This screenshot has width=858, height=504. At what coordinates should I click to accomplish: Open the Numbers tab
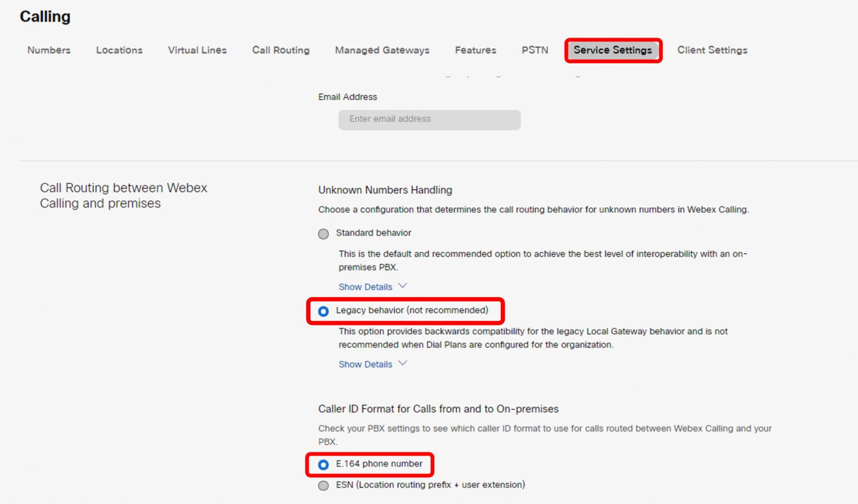pyautogui.click(x=49, y=50)
